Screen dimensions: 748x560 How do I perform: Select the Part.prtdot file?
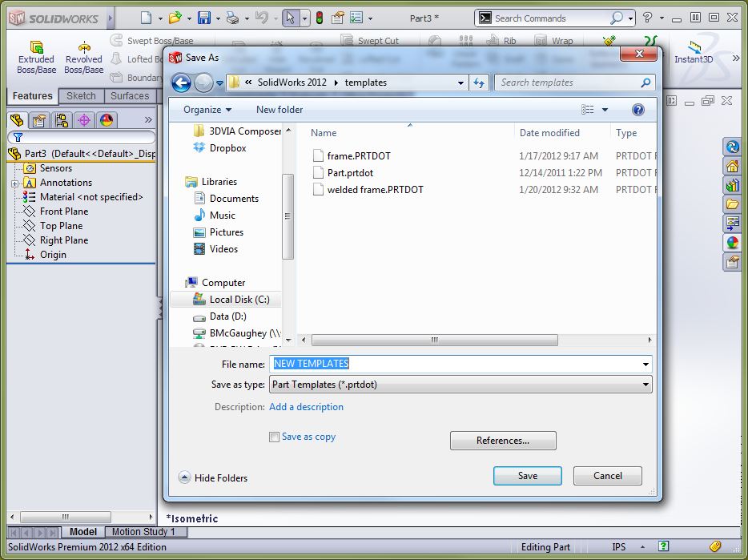pyautogui.click(x=350, y=173)
